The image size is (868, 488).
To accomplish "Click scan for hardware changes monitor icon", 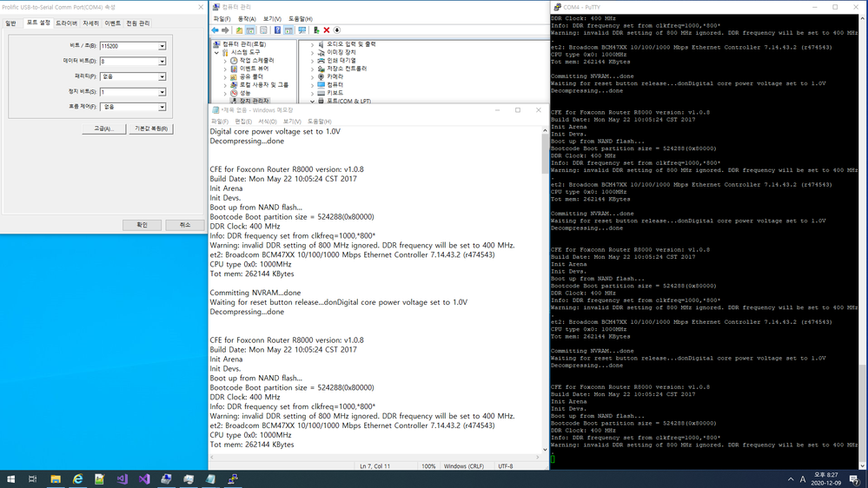I will pyautogui.click(x=301, y=30).
